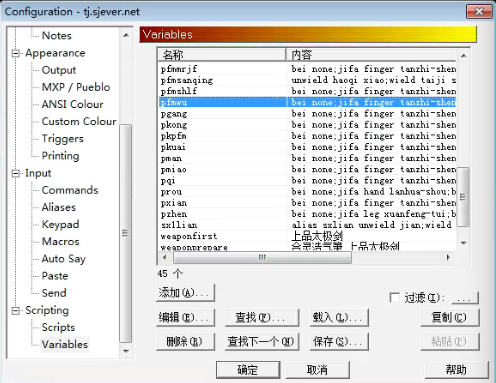Click the 编辑(E)... edit button
Viewport: 496px width, 383px height.
(185, 317)
